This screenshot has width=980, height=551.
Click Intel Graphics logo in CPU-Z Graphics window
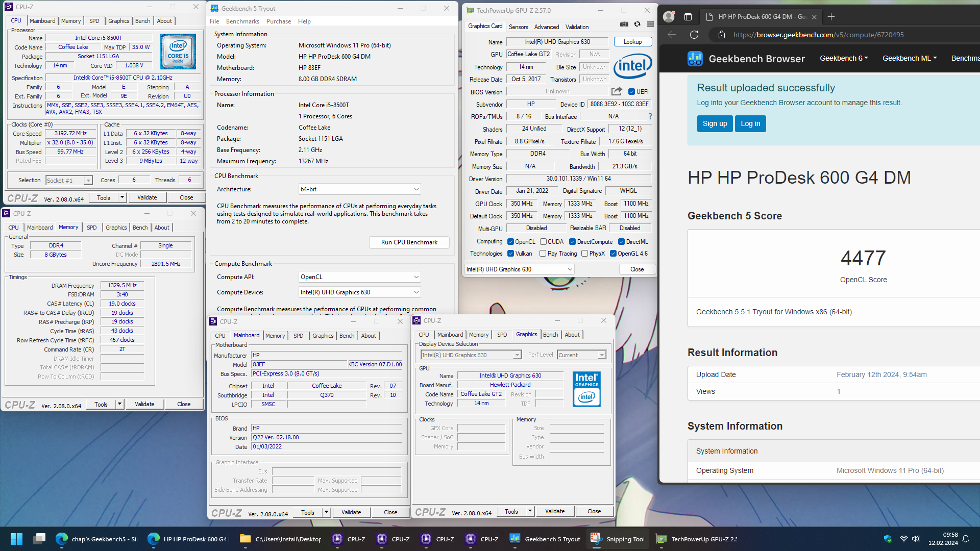(586, 389)
